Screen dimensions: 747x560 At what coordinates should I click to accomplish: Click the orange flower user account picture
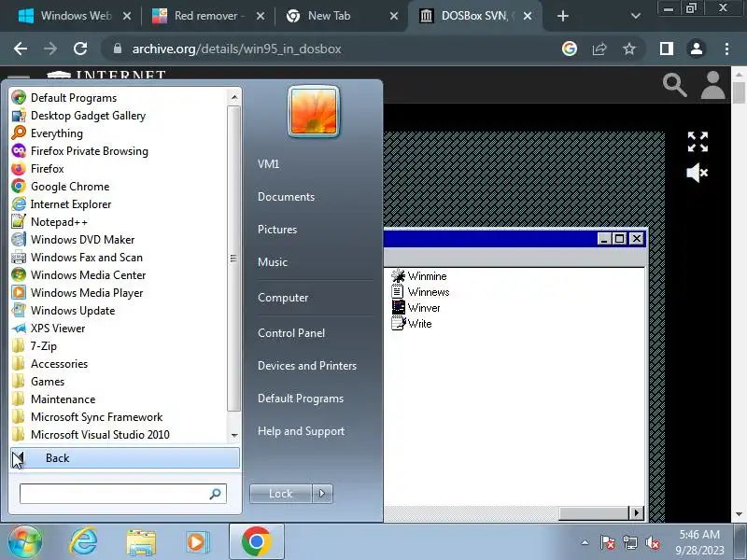coord(314,111)
